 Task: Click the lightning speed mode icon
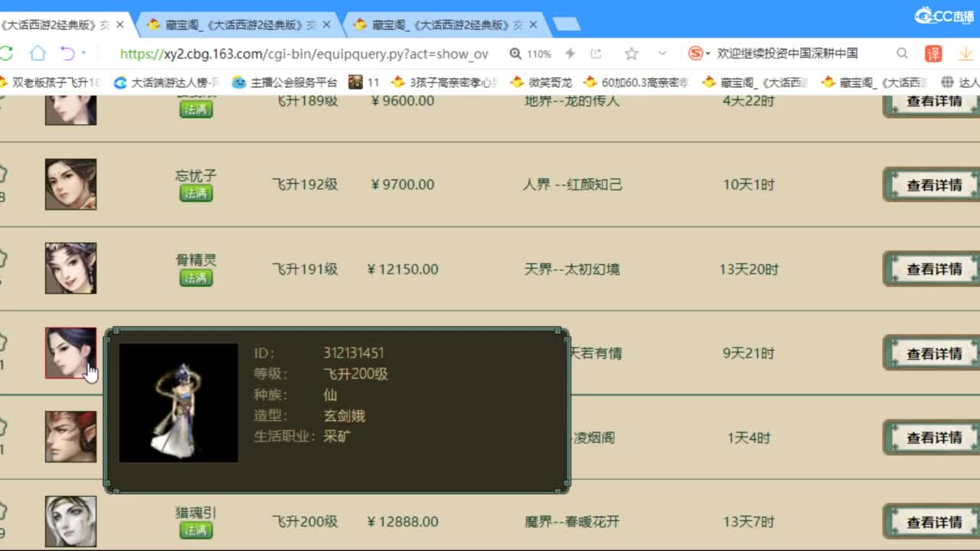pos(570,54)
